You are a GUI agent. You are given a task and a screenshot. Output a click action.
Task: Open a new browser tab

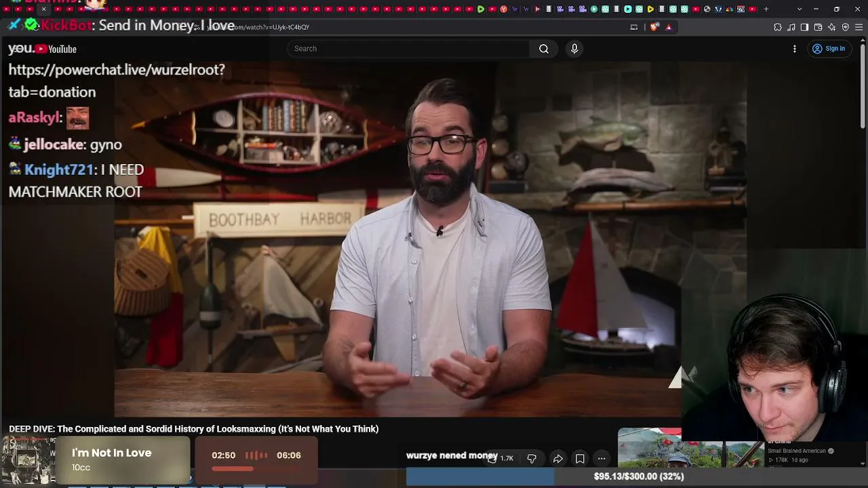pyautogui.click(x=766, y=9)
